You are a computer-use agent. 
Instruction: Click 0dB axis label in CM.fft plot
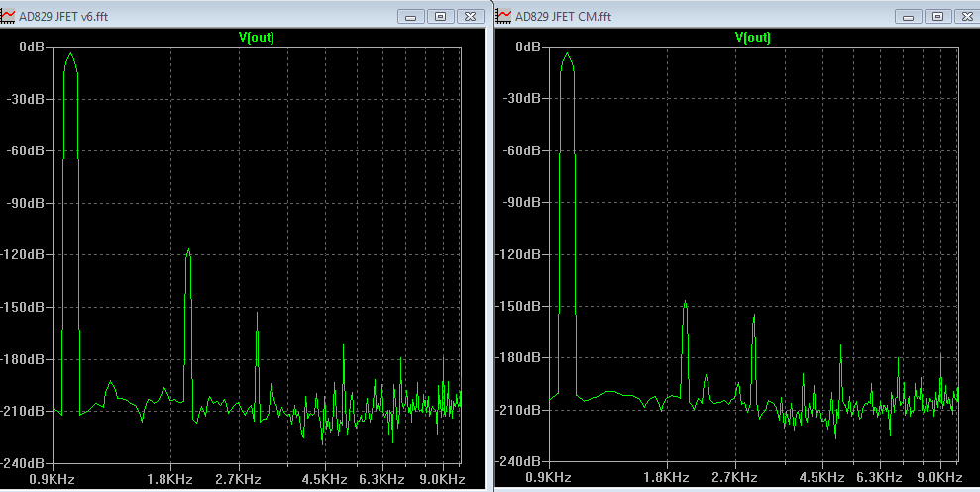(528, 47)
